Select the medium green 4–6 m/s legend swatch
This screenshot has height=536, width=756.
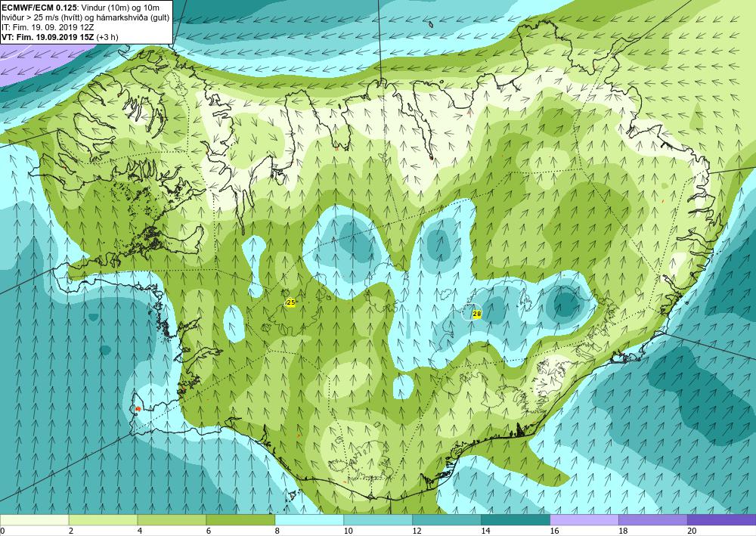[x=172, y=519]
